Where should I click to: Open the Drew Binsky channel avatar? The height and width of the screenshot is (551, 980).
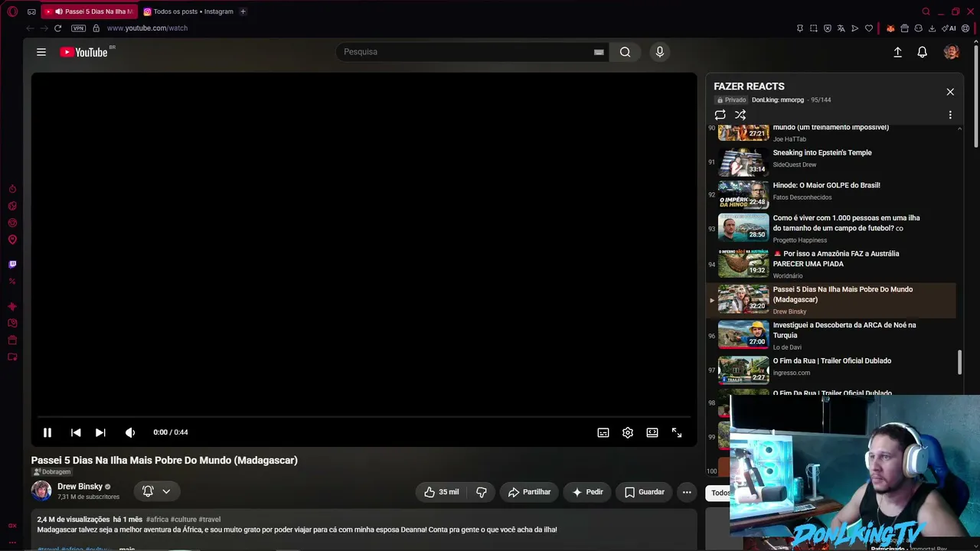click(41, 491)
